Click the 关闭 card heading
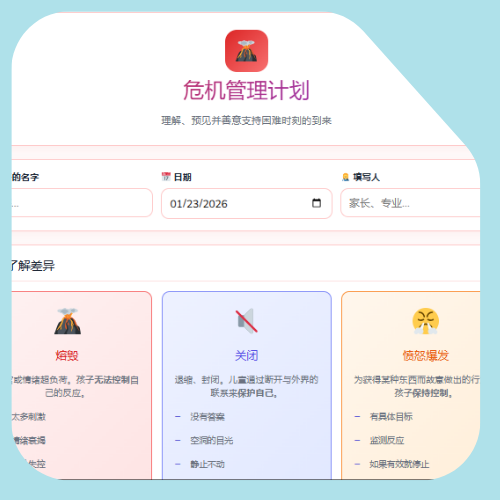The width and height of the screenshot is (500, 500). [247, 356]
